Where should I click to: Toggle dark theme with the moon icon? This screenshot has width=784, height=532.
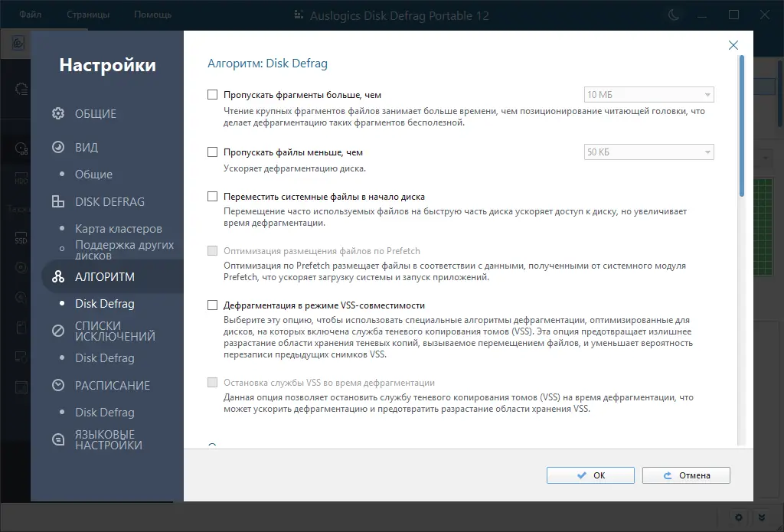tap(673, 14)
